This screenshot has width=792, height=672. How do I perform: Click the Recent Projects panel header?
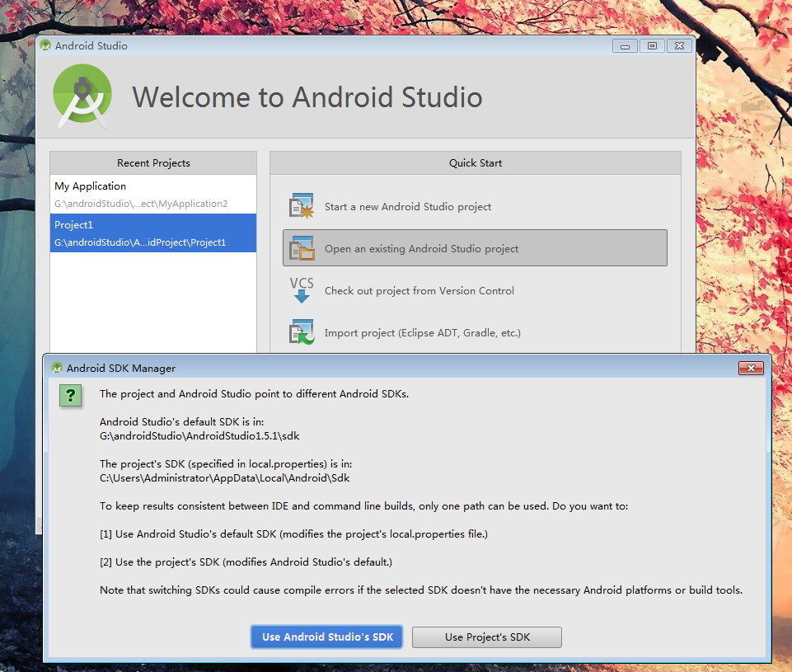(x=153, y=162)
